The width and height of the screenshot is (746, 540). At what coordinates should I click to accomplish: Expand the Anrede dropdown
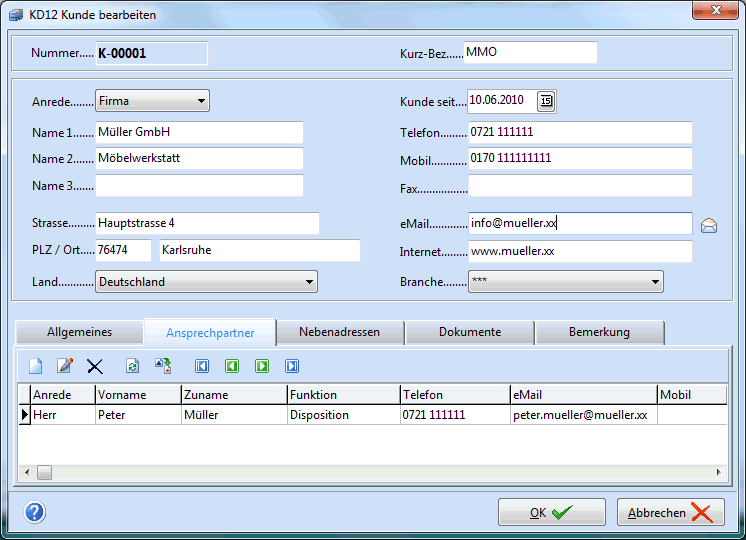coord(202,101)
